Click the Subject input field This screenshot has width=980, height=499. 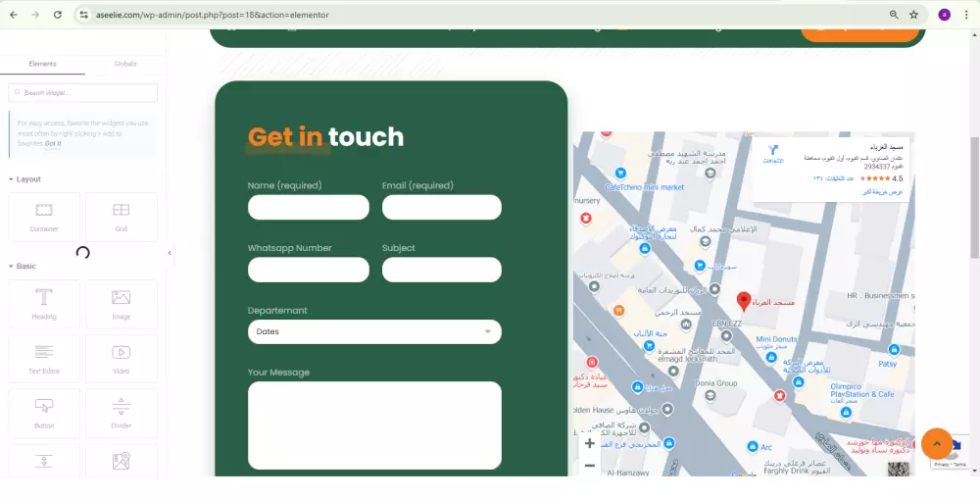pyautogui.click(x=441, y=270)
